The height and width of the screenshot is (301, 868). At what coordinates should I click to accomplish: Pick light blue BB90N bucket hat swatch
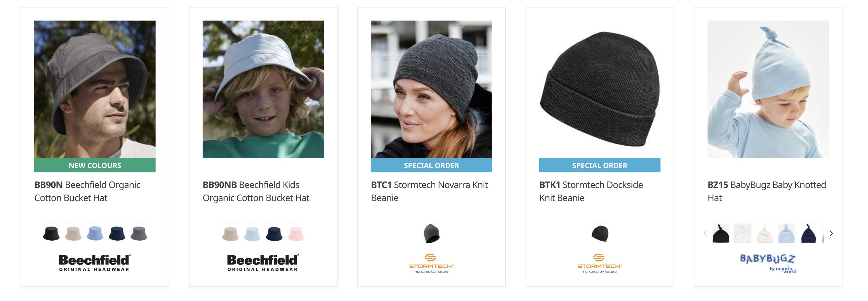pyautogui.click(x=95, y=233)
